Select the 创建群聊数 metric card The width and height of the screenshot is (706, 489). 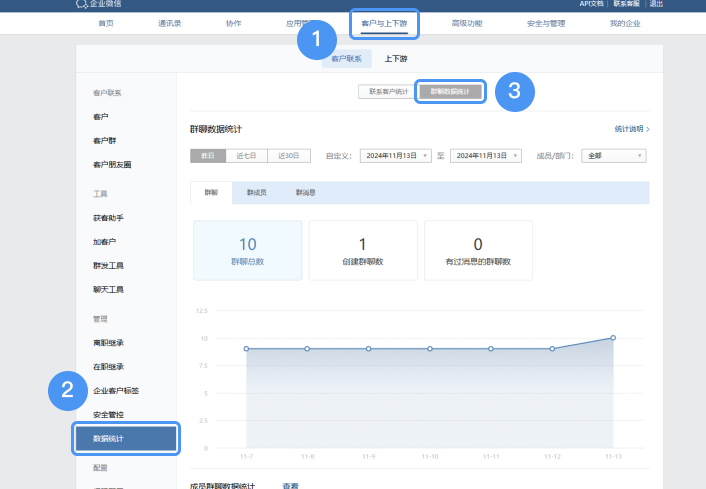(362, 250)
